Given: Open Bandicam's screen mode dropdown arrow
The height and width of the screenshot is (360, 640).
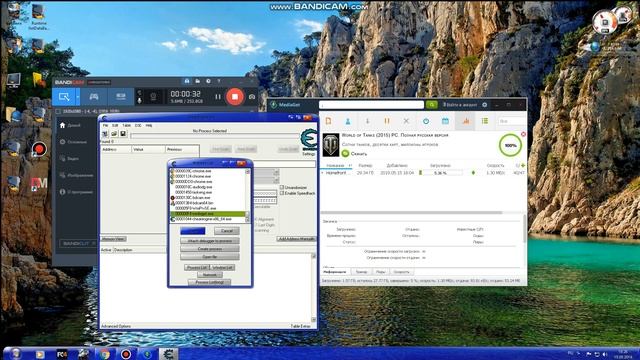Looking at the screenshot, I should (78, 97).
